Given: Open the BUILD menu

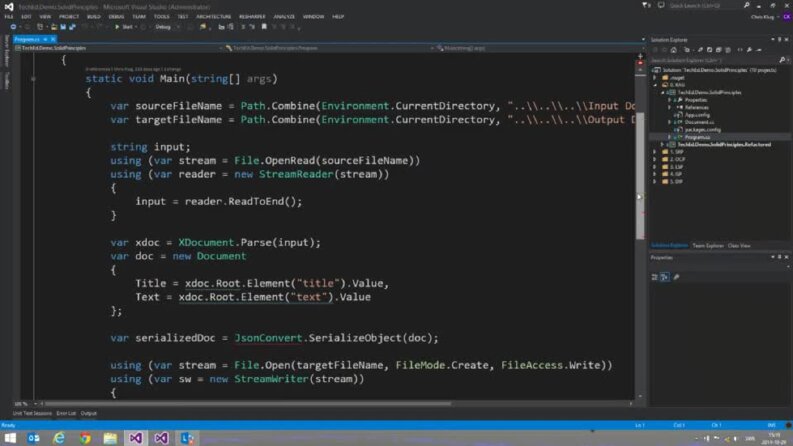Looking at the screenshot, I should [94, 17].
